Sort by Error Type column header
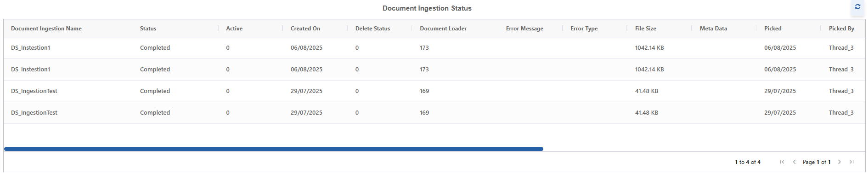The height and width of the screenshot is (175, 868). coord(584,29)
